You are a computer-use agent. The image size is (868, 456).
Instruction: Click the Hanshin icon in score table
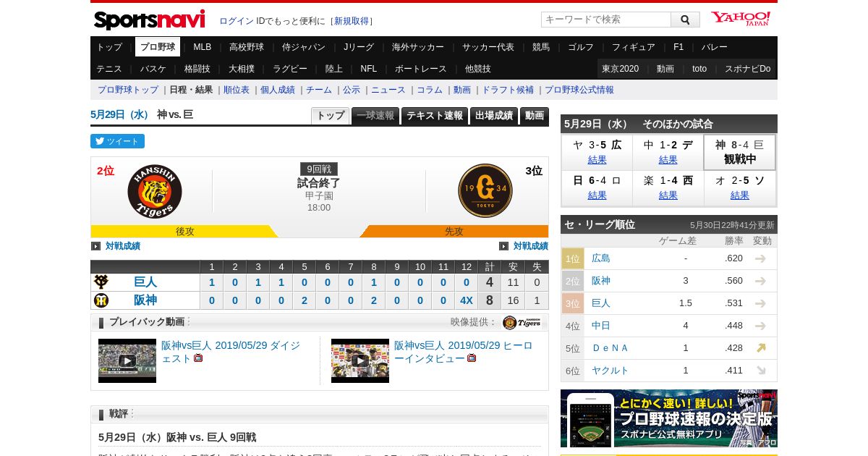click(101, 300)
